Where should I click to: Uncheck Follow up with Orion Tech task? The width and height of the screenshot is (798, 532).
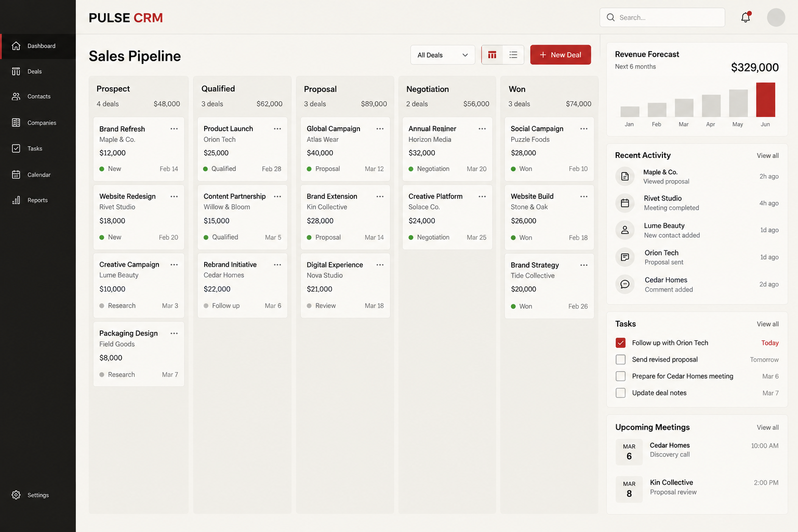(620, 343)
